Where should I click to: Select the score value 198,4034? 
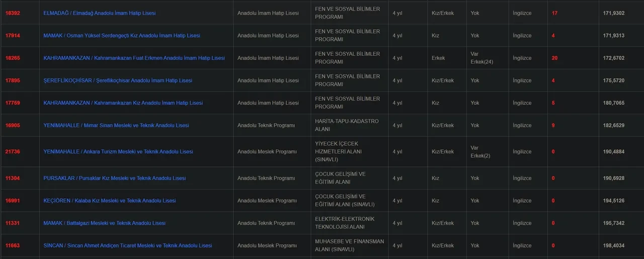click(x=614, y=245)
